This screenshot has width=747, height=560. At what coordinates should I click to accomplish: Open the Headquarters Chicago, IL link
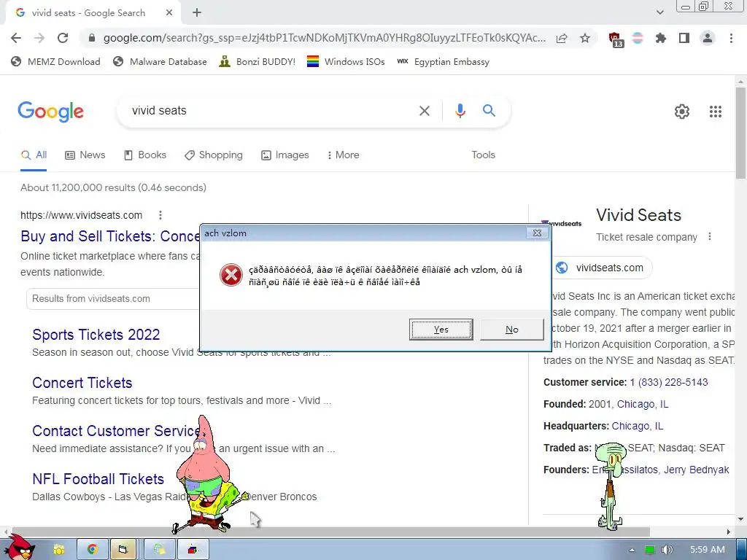637,426
